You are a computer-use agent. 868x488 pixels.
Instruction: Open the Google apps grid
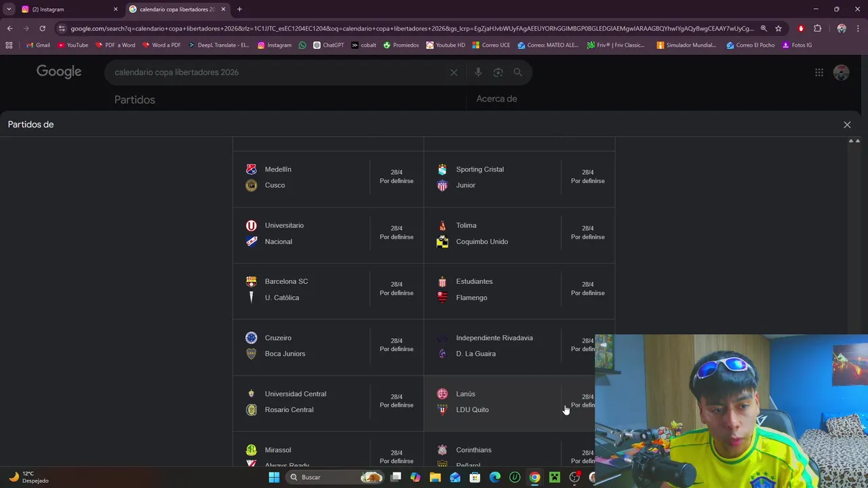tap(819, 73)
